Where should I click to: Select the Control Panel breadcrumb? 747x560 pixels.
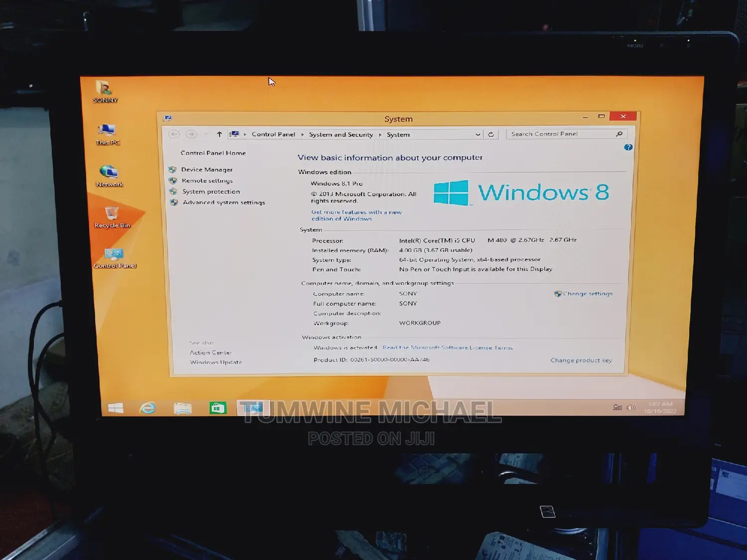[x=273, y=134]
